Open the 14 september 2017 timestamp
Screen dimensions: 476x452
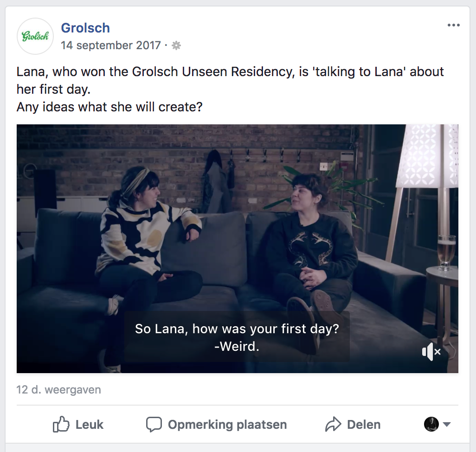pos(111,45)
